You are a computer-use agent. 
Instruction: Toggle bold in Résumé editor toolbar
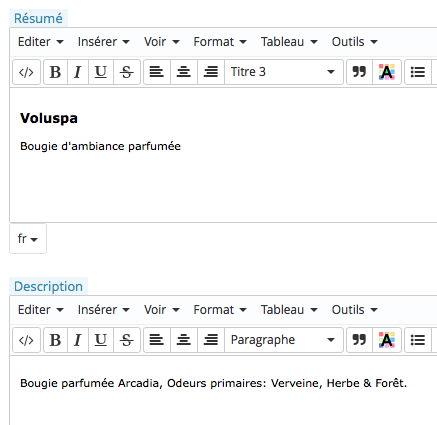point(55,72)
